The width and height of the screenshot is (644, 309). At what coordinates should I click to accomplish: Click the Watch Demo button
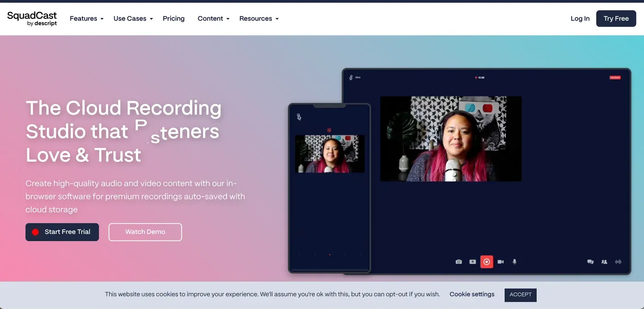point(145,232)
